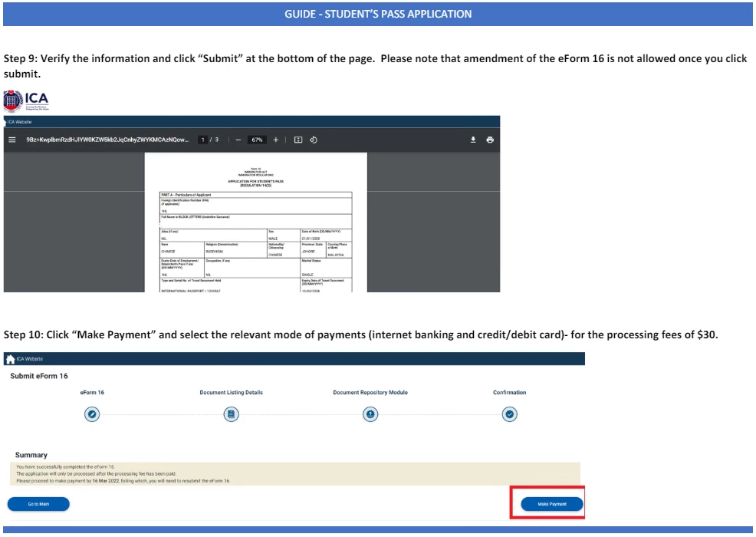Click the 67% zoom level field
756x537 pixels.
[x=257, y=140]
